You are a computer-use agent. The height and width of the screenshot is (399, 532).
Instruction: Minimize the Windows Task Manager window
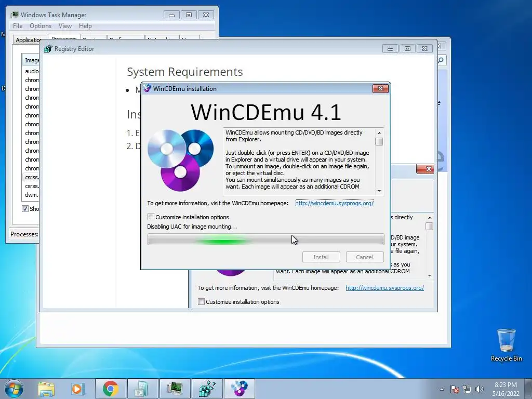pos(171,15)
